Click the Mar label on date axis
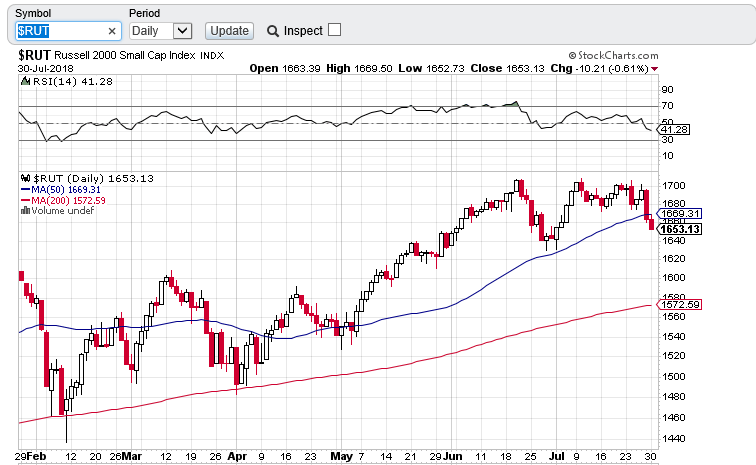Image resolution: width=756 pixels, height=465 pixels. point(132,456)
